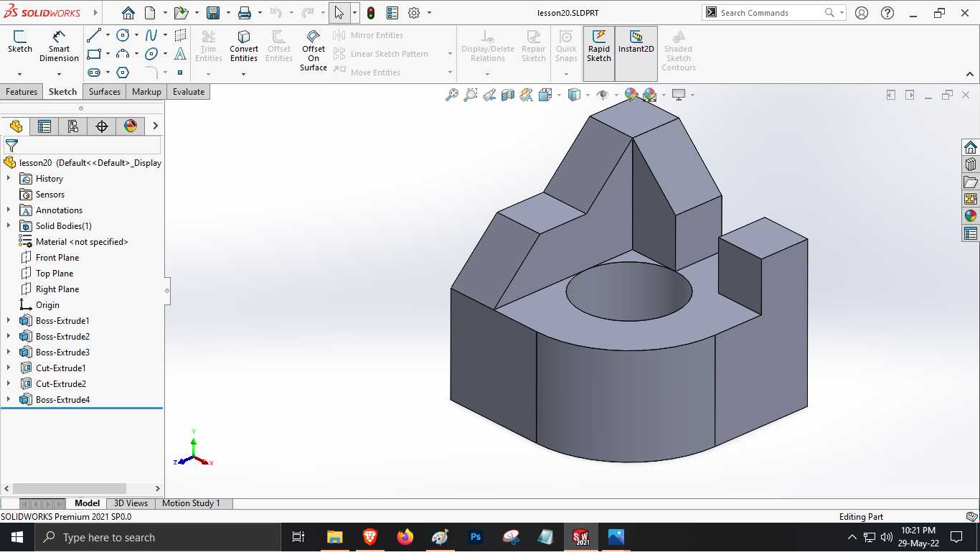Click the Windows Start button
Screen dimensions: 980x560
17,537
